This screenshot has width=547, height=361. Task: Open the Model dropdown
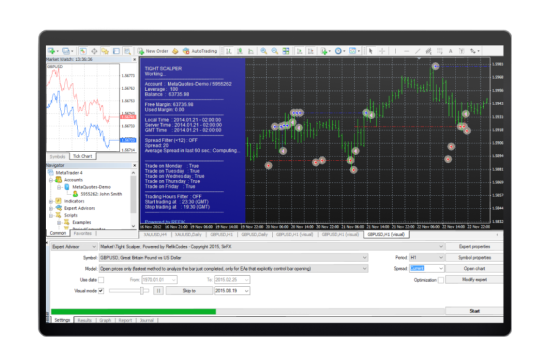[233, 269]
